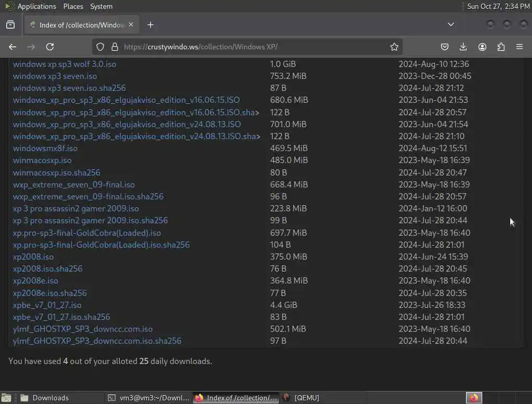The height and width of the screenshot is (404, 532).
Task: Download windowsmx8f.iso
Action: pos(45,148)
